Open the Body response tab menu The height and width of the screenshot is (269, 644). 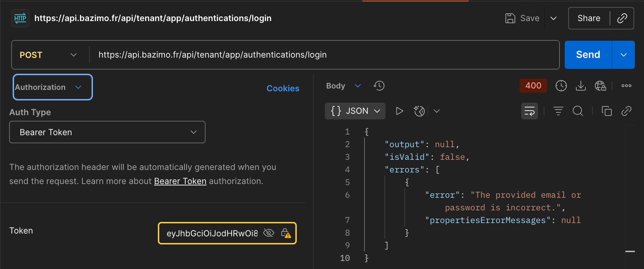click(343, 86)
